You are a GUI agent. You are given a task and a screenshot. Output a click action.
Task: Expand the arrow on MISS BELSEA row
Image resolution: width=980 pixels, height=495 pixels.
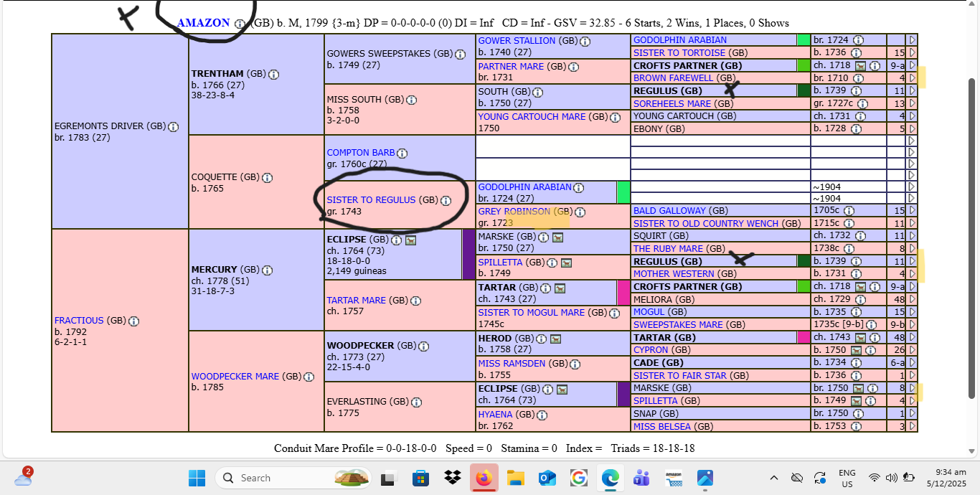click(912, 426)
